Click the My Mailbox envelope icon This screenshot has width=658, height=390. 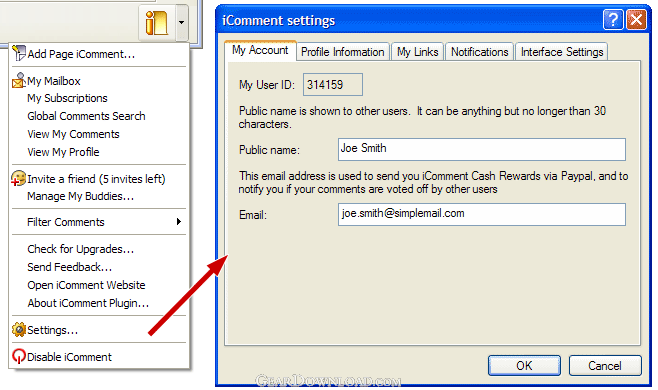18,80
